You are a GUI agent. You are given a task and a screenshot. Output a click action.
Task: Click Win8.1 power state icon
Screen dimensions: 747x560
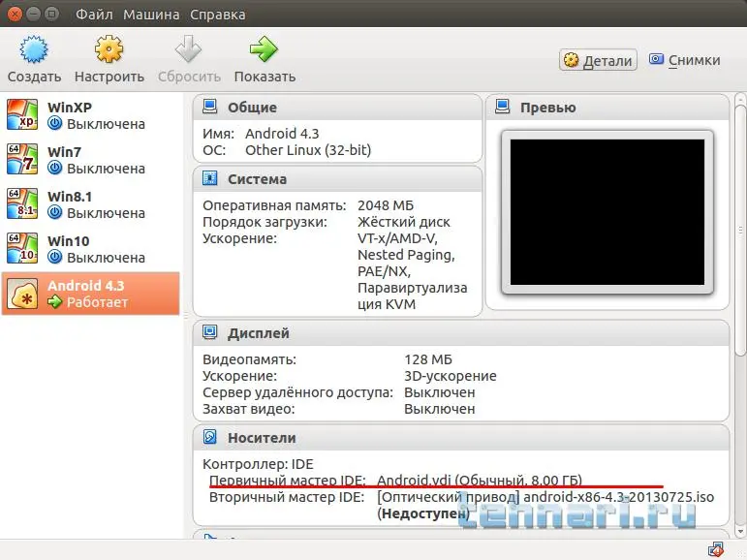[x=55, y=212]
